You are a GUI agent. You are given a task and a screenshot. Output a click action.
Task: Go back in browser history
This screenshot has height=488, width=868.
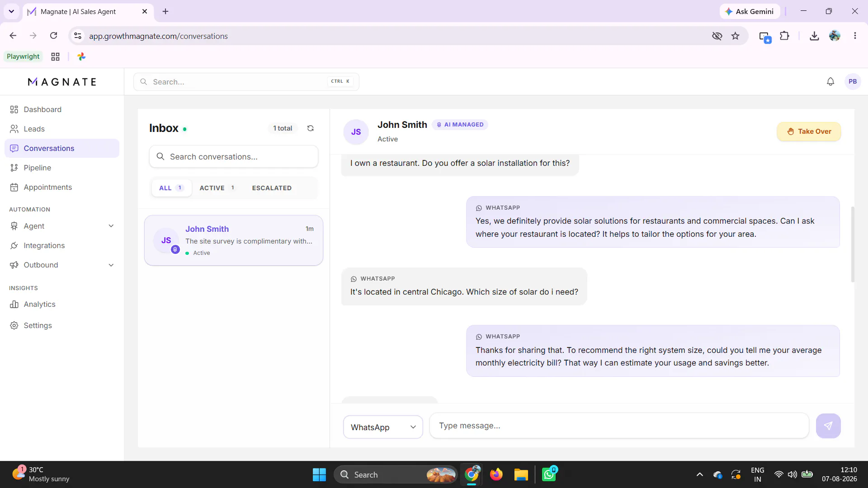(x=13, y=36)
